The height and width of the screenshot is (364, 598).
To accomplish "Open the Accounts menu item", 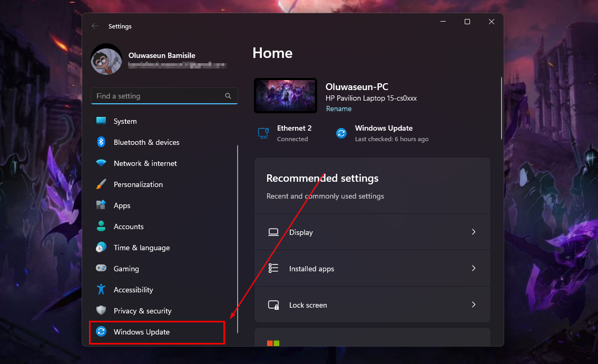I will [129, 227].
